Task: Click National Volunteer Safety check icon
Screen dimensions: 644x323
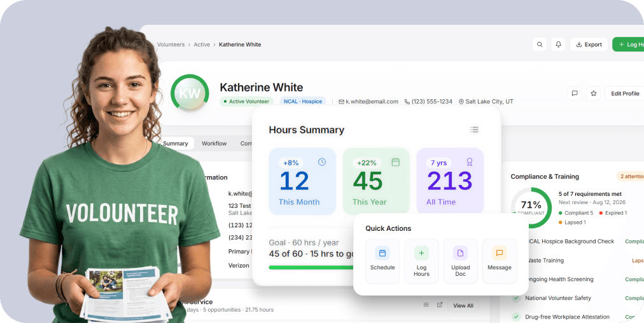Action: 516,298
